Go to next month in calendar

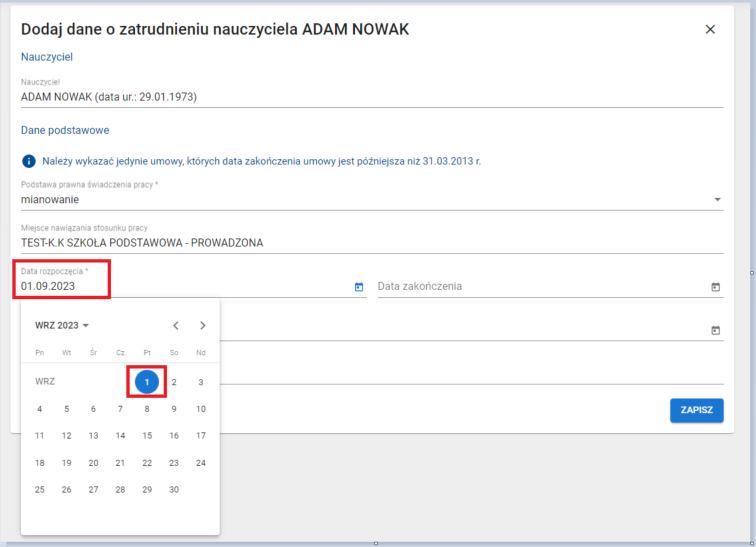[x=203, y=325]
